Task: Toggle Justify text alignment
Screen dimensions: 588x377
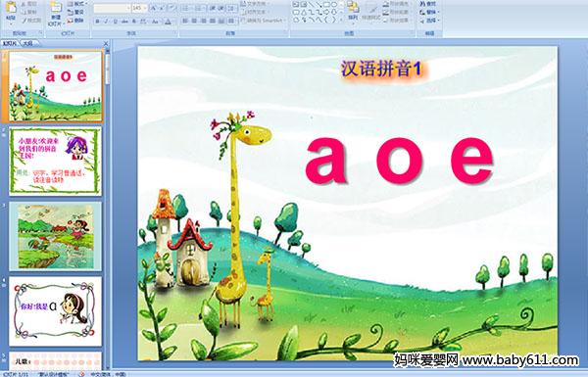Action: click(x=213, y=21)
